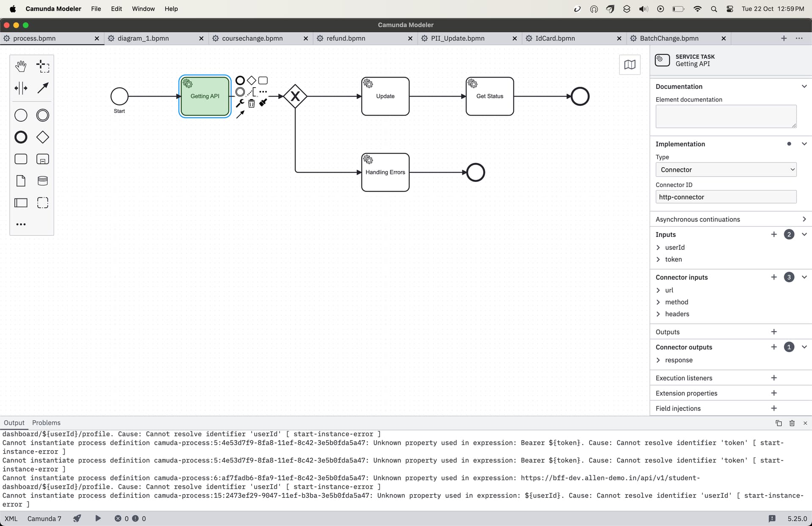Activate the global connect tool

[x=43, y=88]
